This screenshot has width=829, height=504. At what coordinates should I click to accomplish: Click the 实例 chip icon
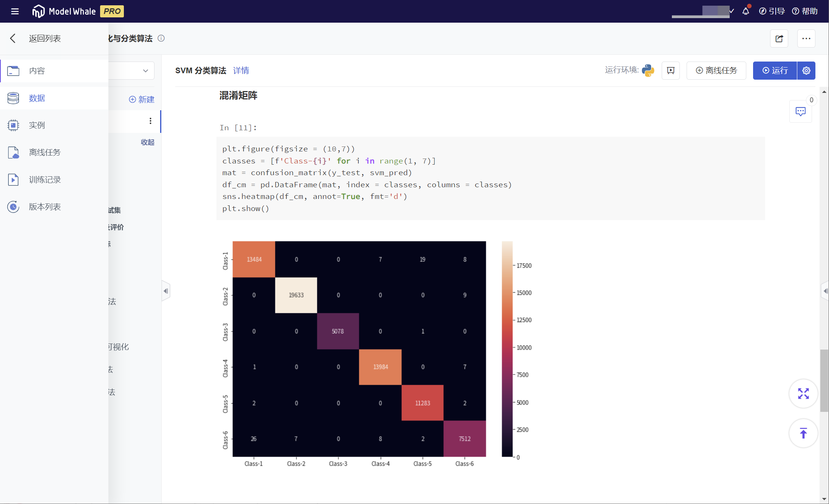(13, 125)
